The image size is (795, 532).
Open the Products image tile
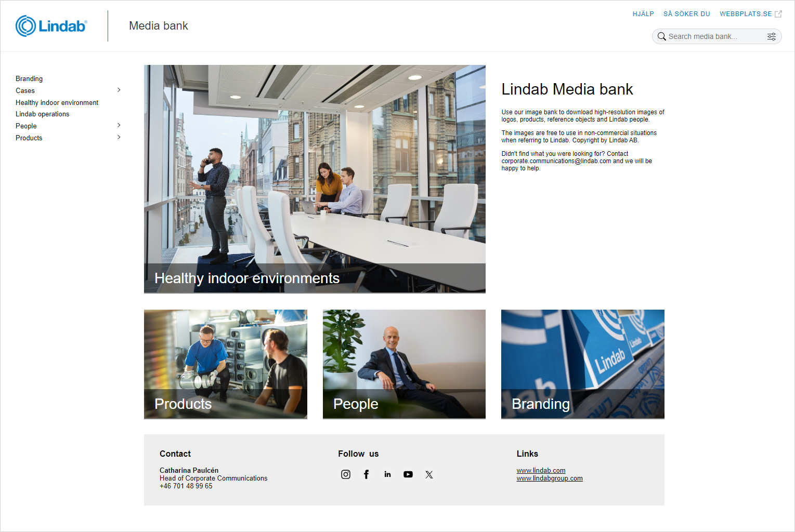coord(225,364)
